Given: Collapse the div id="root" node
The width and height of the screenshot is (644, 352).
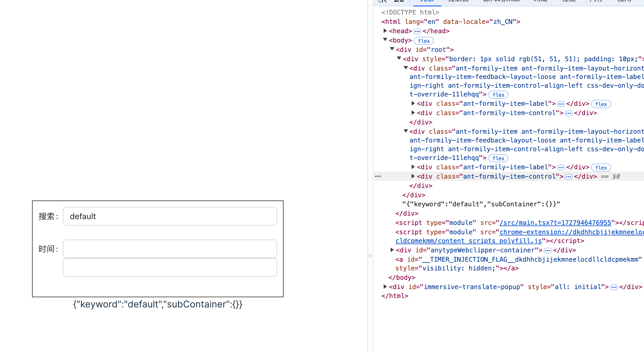Looking at the screenshot, I should point(392,49).
